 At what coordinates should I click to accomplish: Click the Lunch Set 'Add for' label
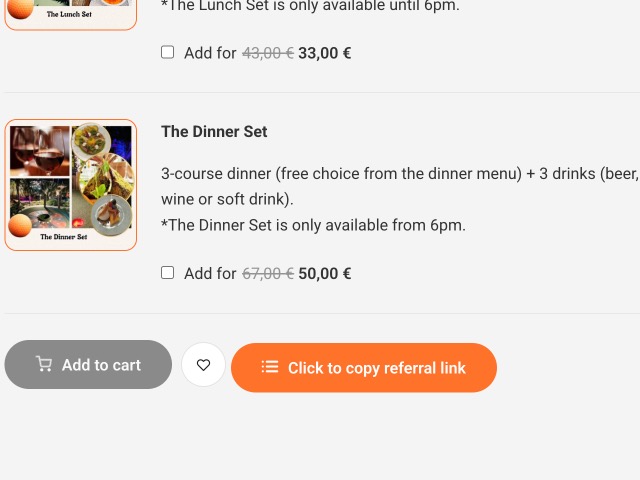tap(210, 53)
